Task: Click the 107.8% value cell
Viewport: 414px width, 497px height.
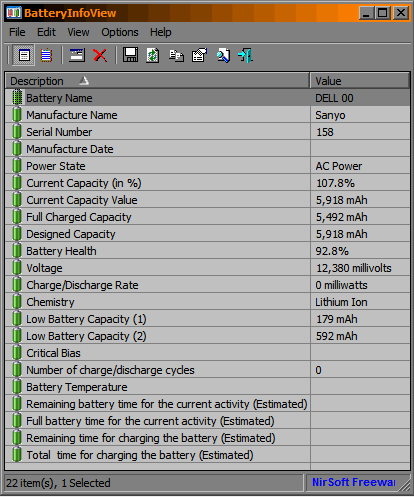Action: (x=360, y=183)
